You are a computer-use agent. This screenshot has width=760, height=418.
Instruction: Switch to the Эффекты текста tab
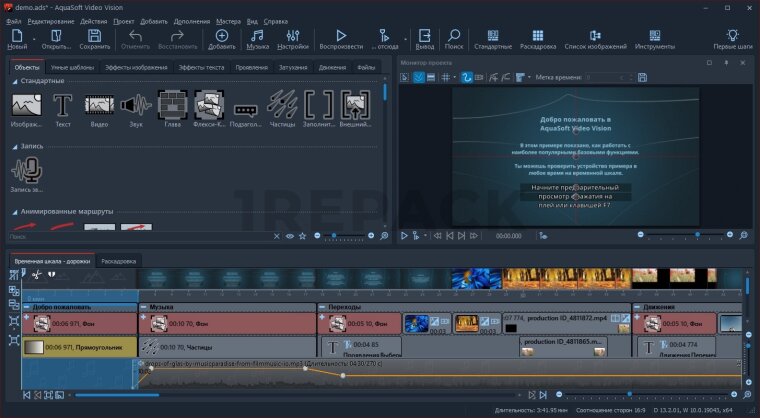[x=203, y=67]
